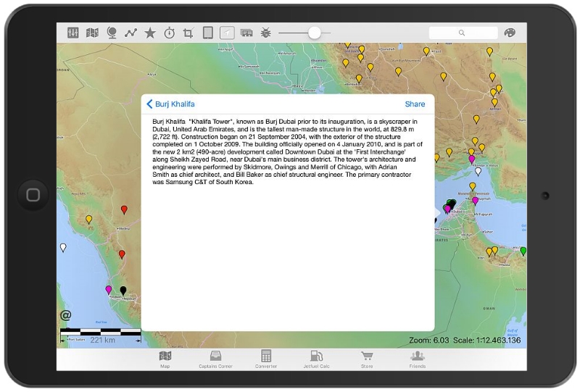Tap the Share link in popup
Image resolution: width=580 pixels, height=392 pixels.
click(x=415, y=104)
